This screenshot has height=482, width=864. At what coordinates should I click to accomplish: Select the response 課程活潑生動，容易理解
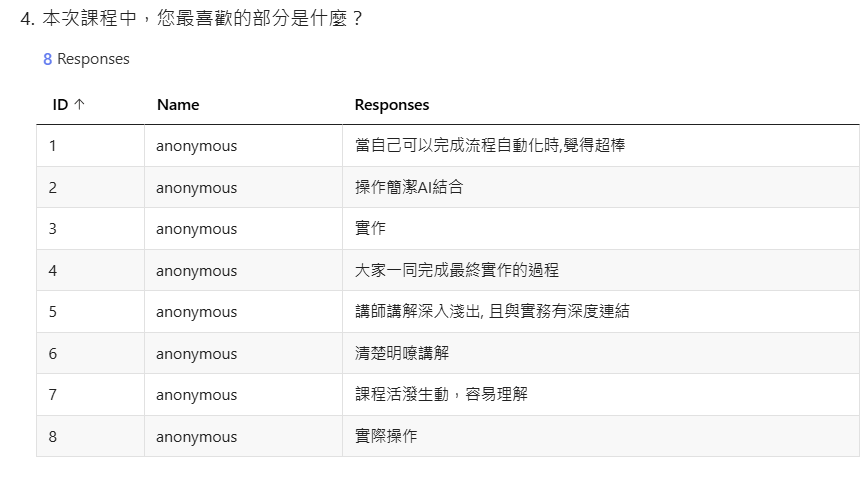pos(441,395)
